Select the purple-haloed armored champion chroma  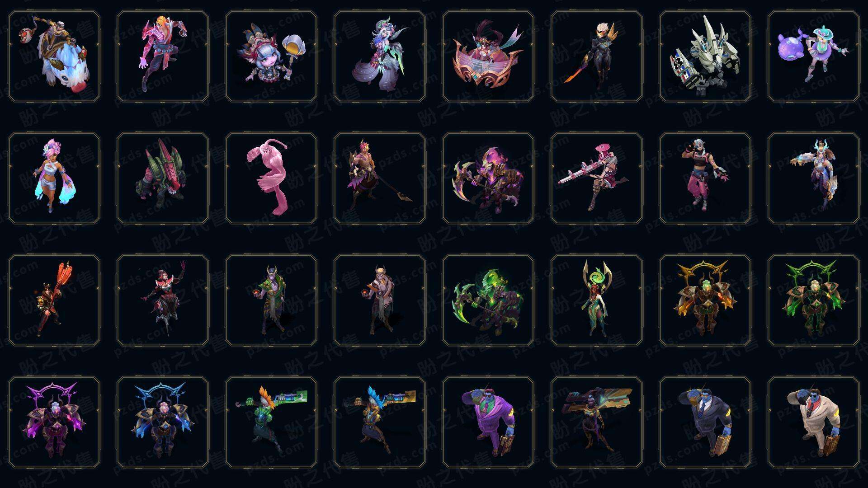54,422
